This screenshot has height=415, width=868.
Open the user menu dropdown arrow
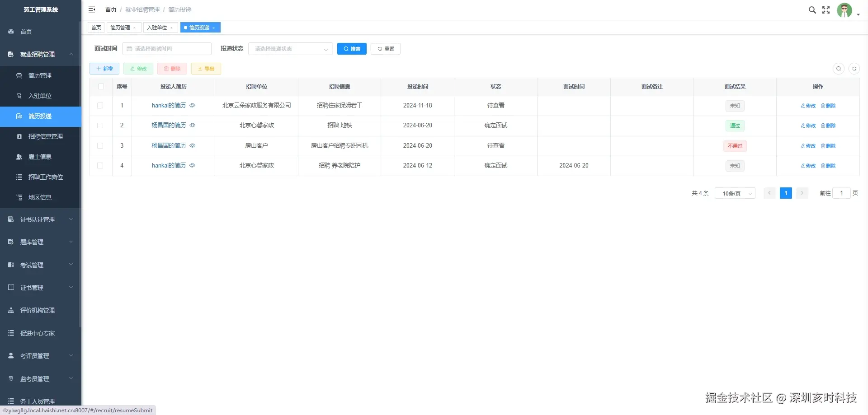point(858,15)
